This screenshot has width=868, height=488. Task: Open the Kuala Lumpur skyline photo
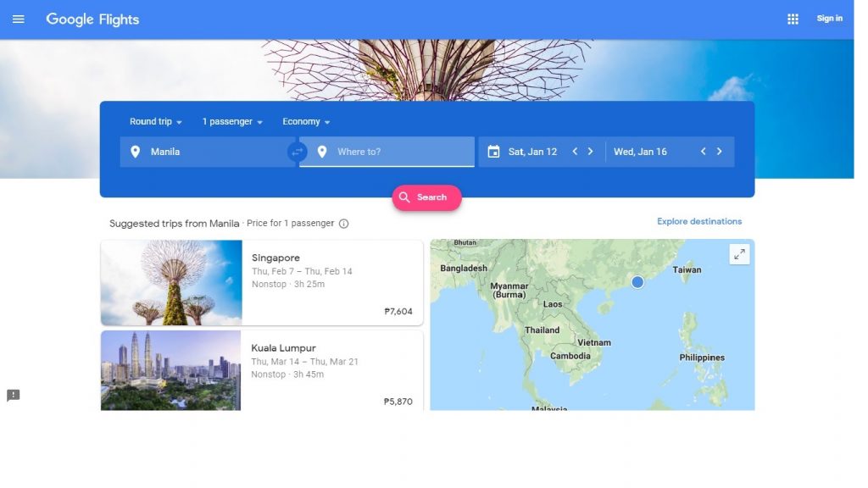pyautogui.click(x=170, y=370)
